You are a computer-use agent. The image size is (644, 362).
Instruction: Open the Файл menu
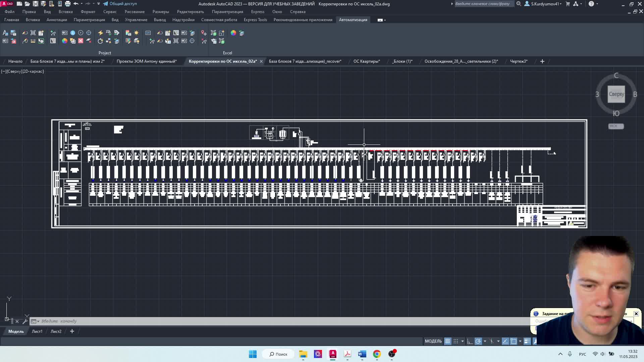coord(9,12)
